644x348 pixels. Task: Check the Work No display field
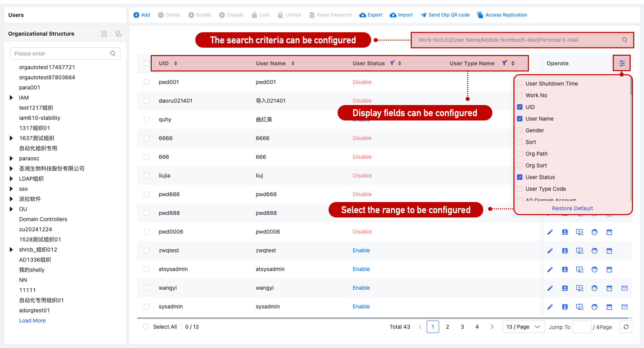519,95
